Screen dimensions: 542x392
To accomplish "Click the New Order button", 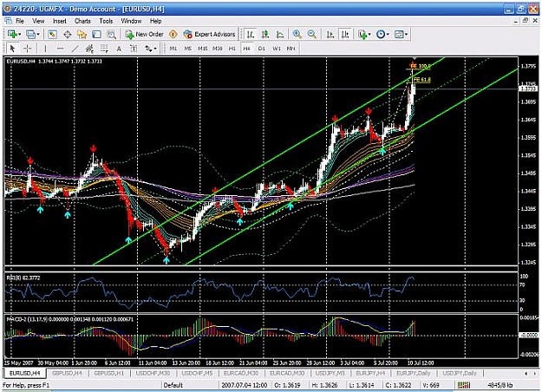I will 145,34.
